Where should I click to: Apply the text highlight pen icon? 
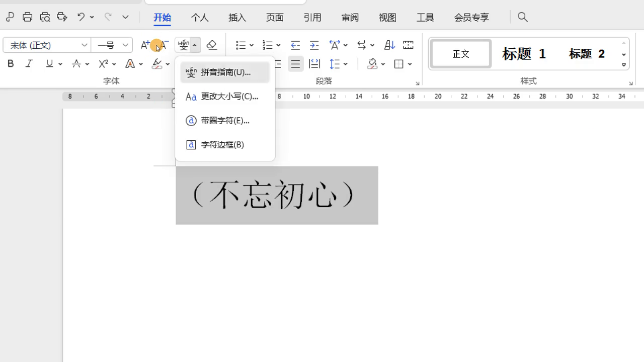[x=157, y=64]
